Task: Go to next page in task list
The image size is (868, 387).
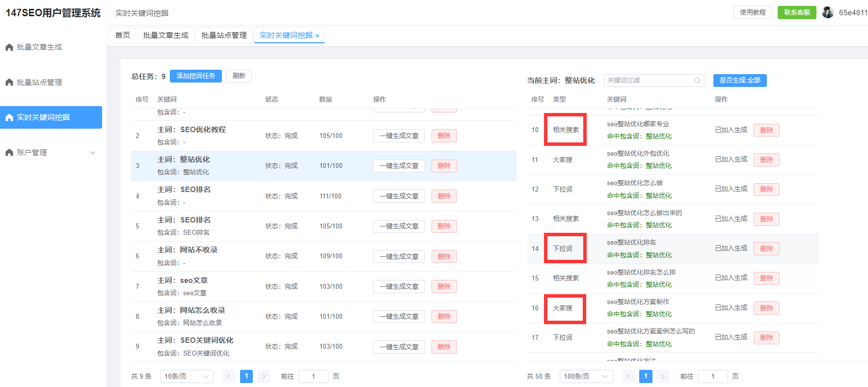Action: pyautogui.click(x=264, y=377)
